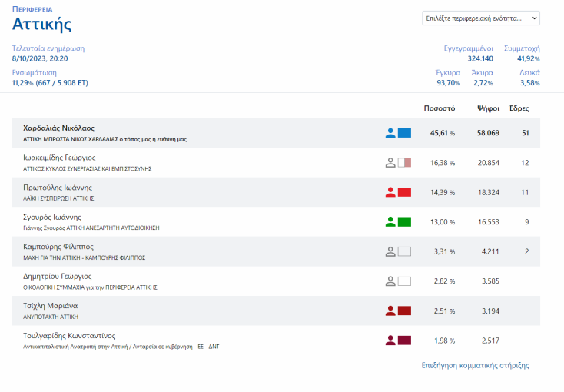The image size is (564, 392).
Task: Click the green color swatch for Σγουρός
Action: (x=405, y=221)
